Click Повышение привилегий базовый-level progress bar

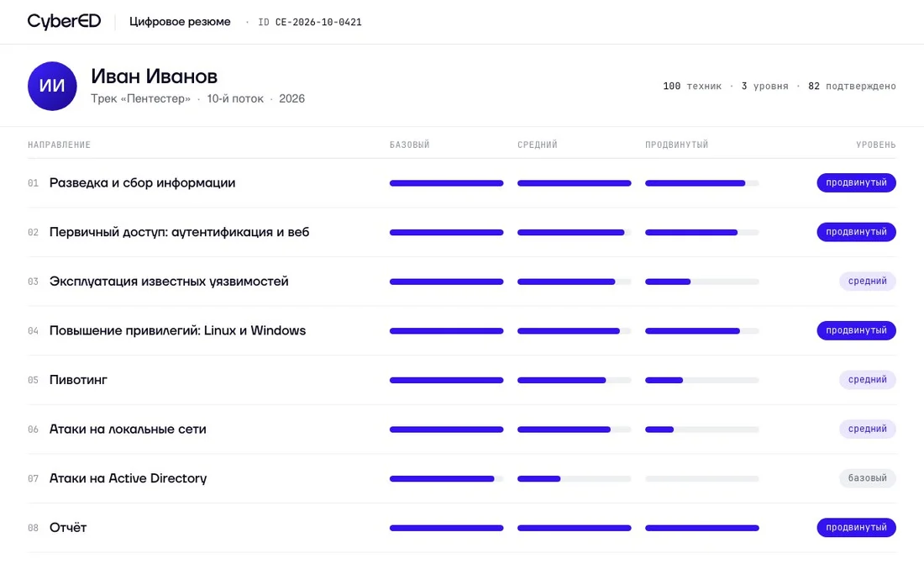446,331
